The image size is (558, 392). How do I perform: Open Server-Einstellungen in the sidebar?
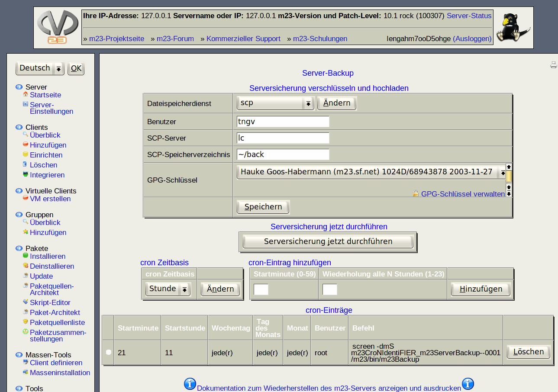(51, 108)
